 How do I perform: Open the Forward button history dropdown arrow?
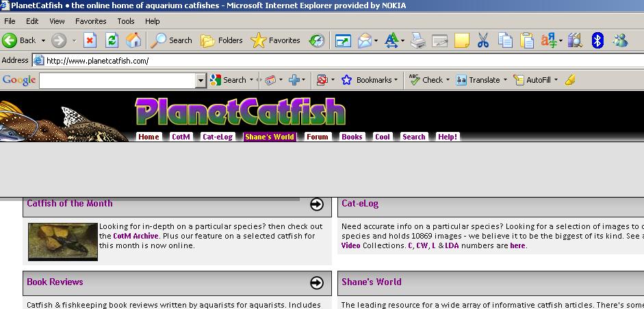75,40
